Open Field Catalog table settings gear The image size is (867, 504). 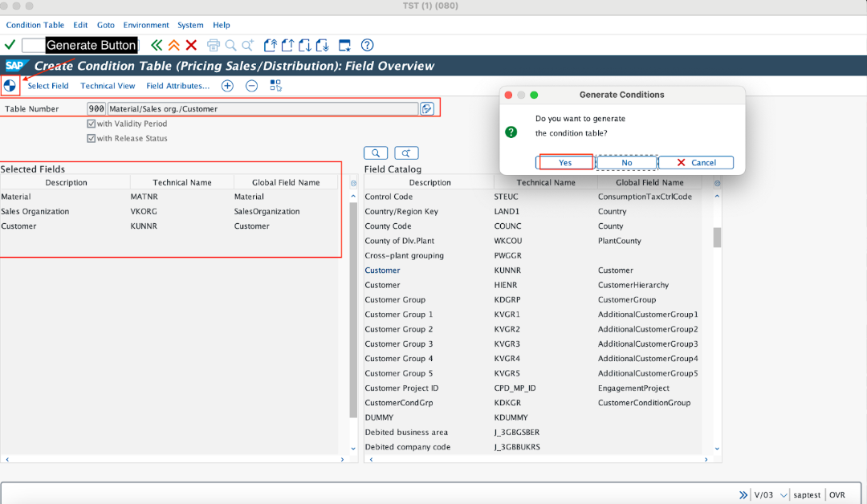coord(717,183)
